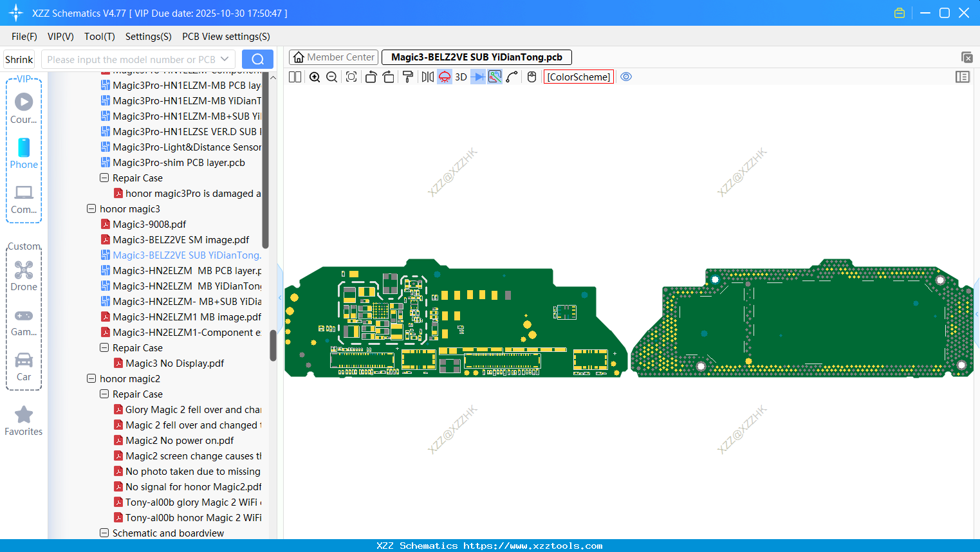Click the mouse settings icon
Image resolution: width=980 pixels, height=552 pixels.
point(532,77)
